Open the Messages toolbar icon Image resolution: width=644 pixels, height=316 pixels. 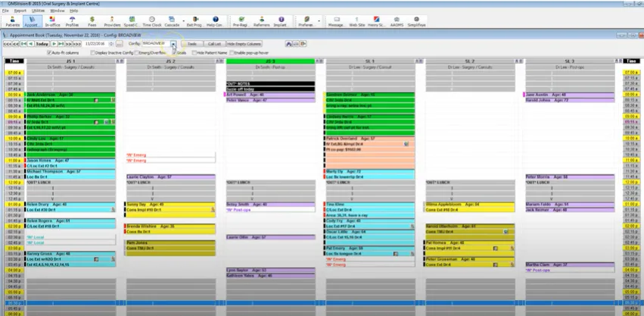(x=336, y=21)
